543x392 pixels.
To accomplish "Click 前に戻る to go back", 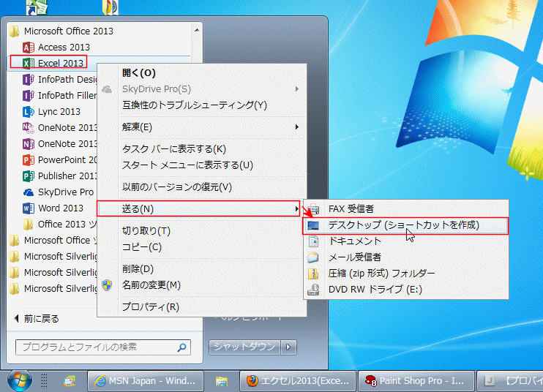I will click(37, 319).
